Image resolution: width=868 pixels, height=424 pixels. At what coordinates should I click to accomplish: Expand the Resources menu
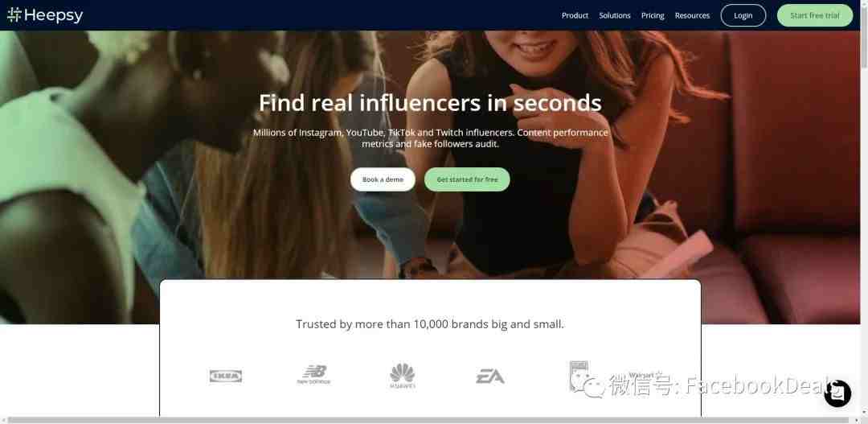692,15
